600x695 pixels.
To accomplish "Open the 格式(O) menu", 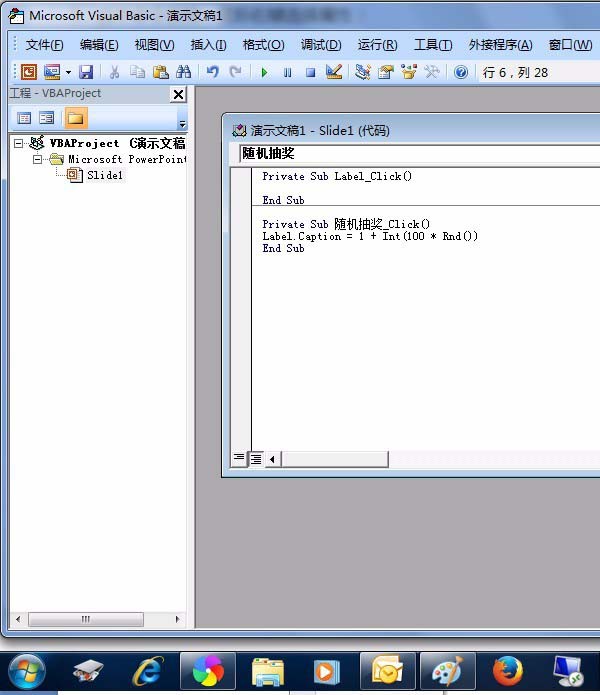I will (264, 45).
